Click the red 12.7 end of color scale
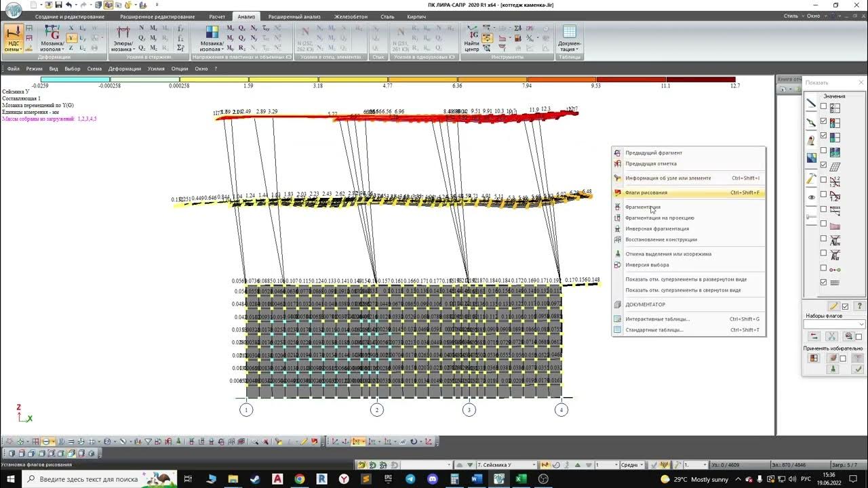Viewport: 868px width, 488px height. tap(701, 79)
